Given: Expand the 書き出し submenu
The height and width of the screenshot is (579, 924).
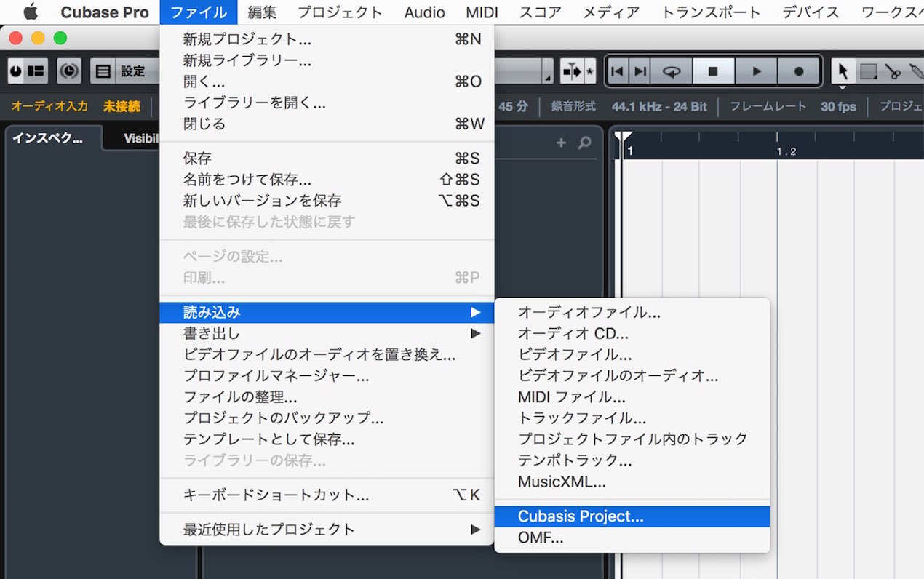Looking at the screenshot, I should [327, 333].
